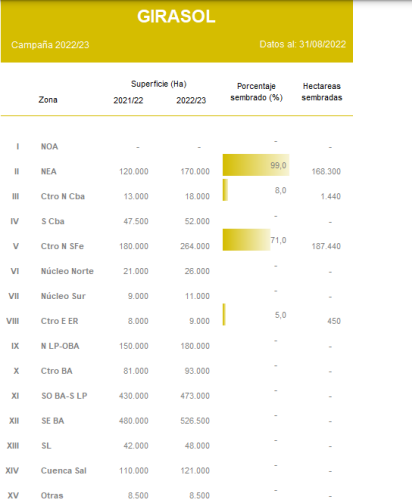The image size is (412, 504).
Task: Click the Ctro N SFe 71,0 progress bar
Action: coord(246,240)
